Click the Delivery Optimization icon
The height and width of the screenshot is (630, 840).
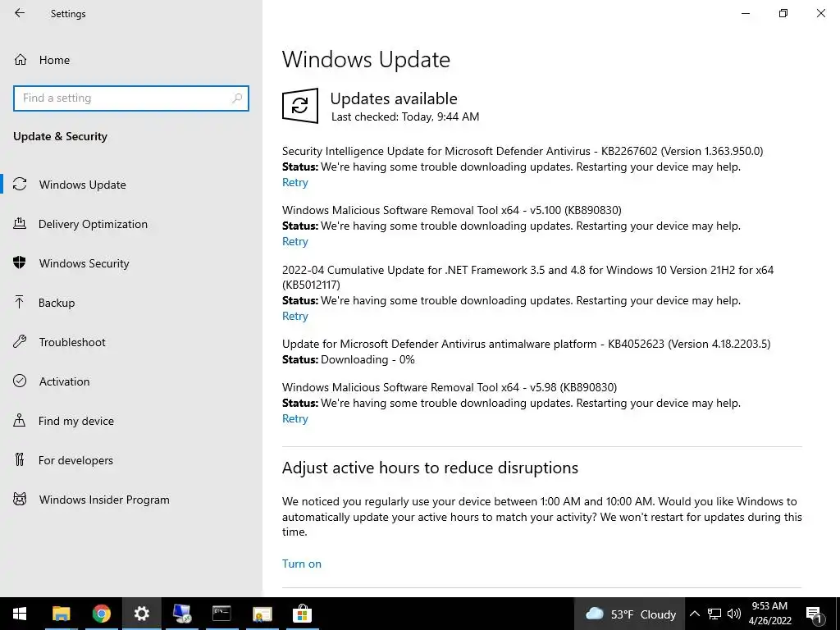point(20,223)
